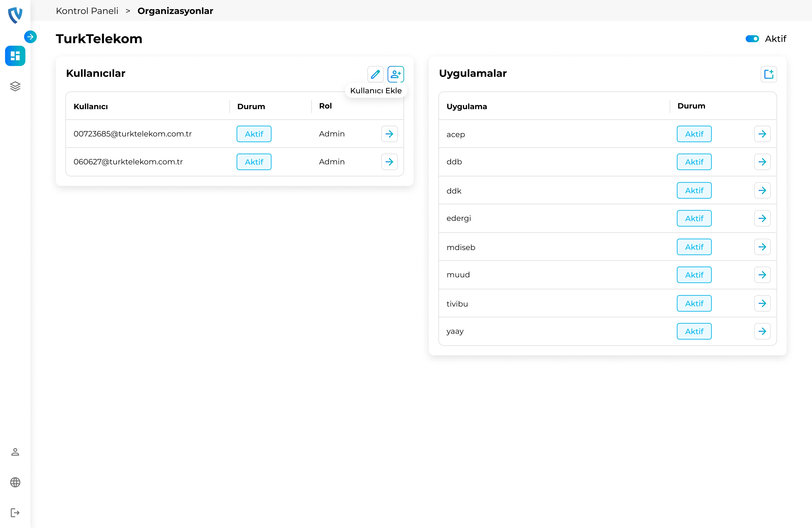Image resolution: width=812 pixels, height=528 pixels.
Task: Open arrow for ddb application
Action: tap(762, 162)
